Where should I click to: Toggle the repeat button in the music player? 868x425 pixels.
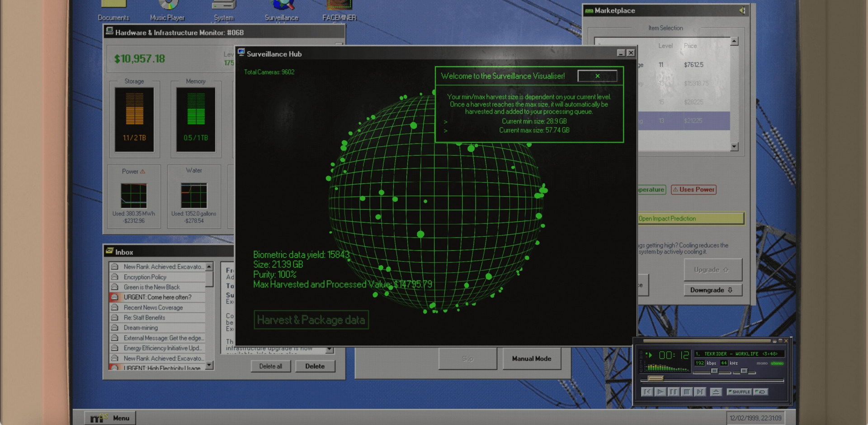[x=761, y=392]
